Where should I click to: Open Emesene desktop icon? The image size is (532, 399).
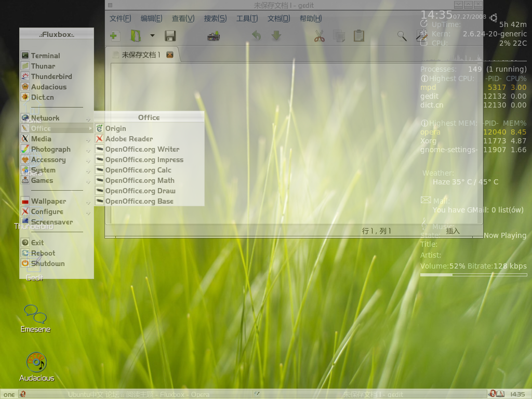coord(35,318)
